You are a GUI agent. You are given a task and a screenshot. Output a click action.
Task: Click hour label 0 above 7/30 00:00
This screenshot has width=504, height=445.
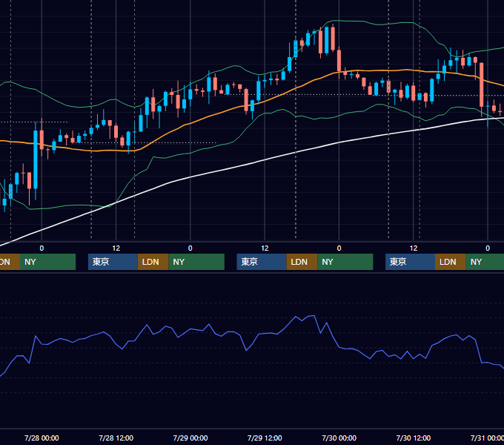339,248
